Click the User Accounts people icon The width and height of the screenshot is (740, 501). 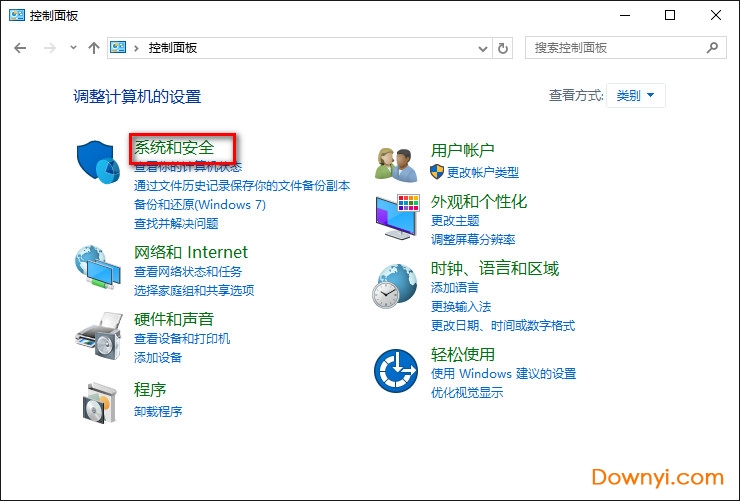click(x=395, y=161)
